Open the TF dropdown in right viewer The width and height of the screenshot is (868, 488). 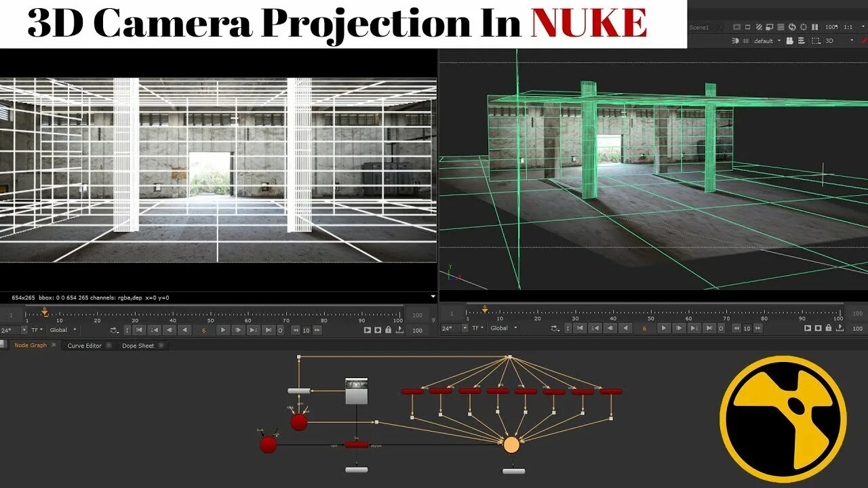tap(478, 328)
